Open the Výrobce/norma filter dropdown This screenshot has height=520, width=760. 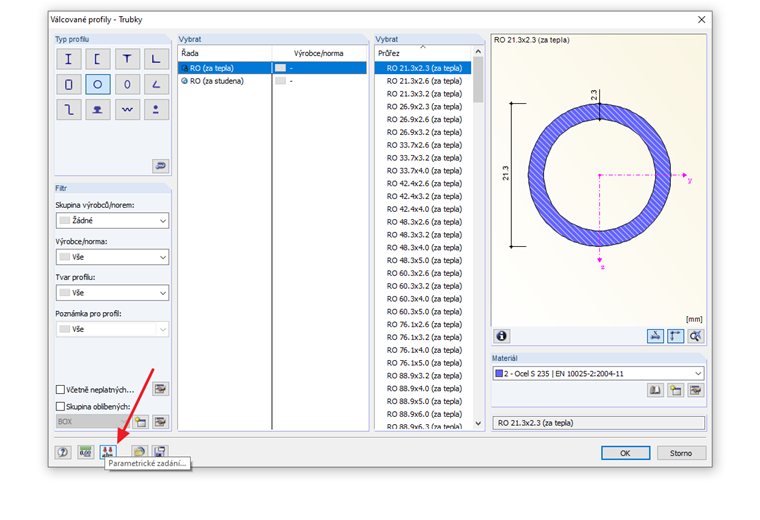click(112, 257)
